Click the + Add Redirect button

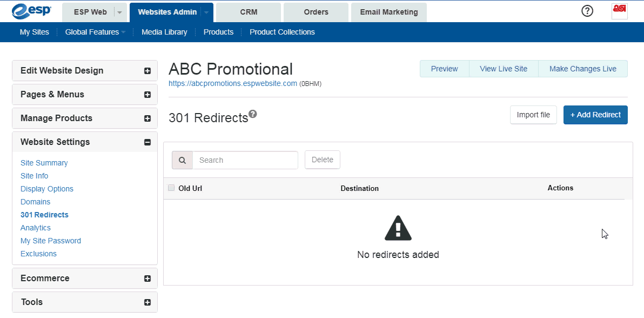pyautogui.click(x=595, y=115)
